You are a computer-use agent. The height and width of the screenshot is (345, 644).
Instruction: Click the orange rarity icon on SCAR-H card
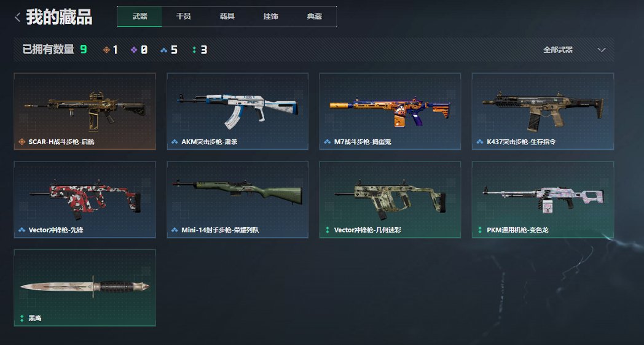click(x=22, y=142)
